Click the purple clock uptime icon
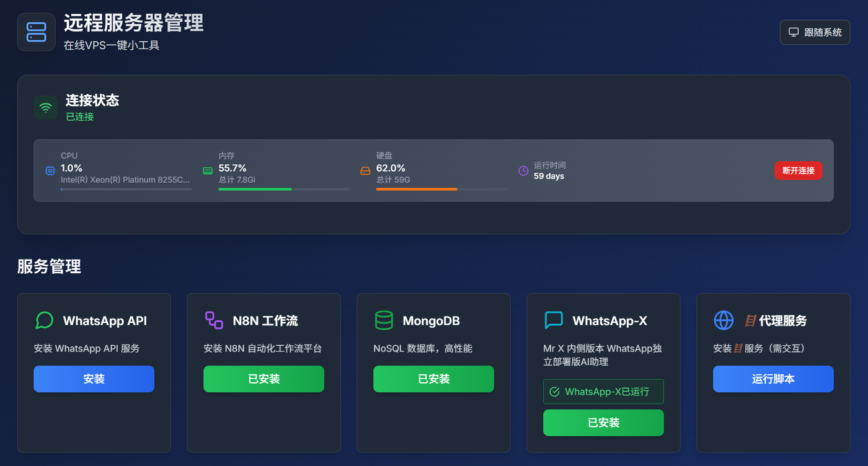Screen dimensions: 868x466 [523, 170]
